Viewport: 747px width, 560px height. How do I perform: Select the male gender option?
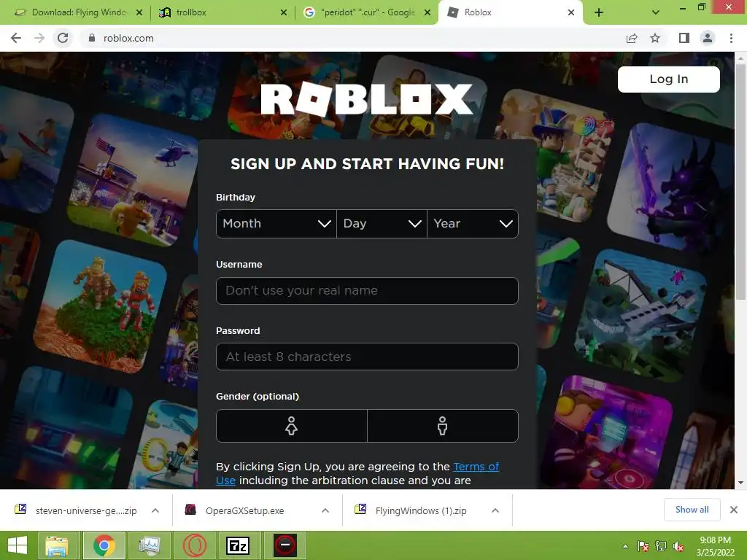tap(443, 426)
